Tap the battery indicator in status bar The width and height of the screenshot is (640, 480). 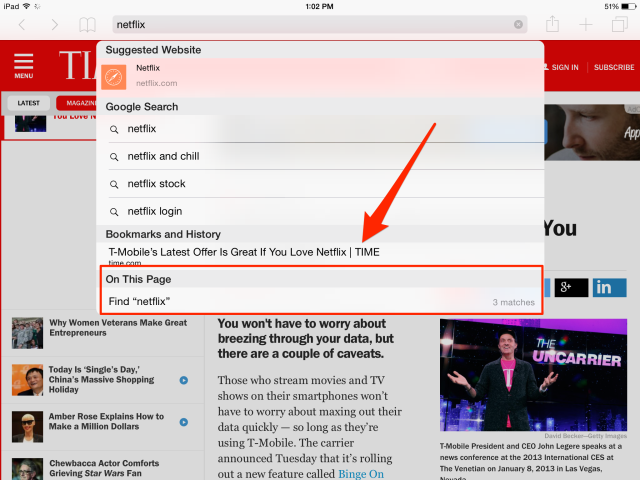point(628,7)
